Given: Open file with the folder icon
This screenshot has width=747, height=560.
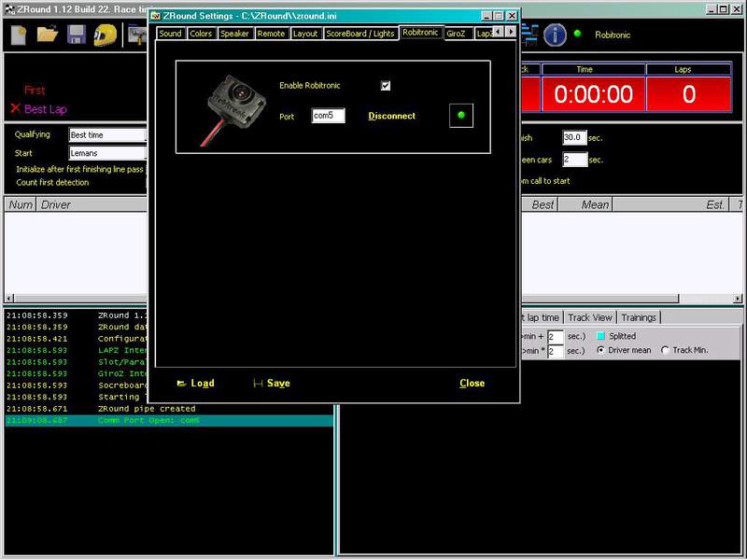Looking at the screenshot, I should 48,35.
